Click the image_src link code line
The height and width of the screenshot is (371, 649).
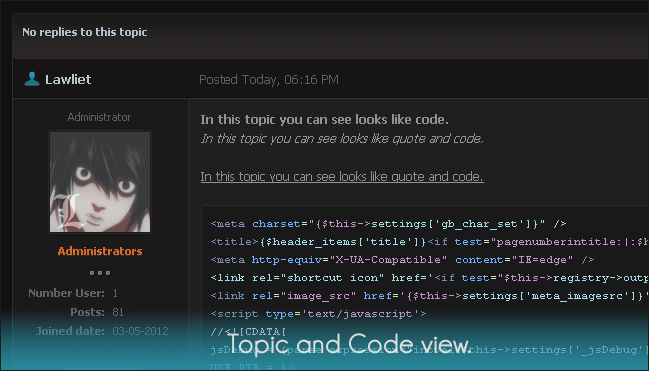click(x=429, y=296)
